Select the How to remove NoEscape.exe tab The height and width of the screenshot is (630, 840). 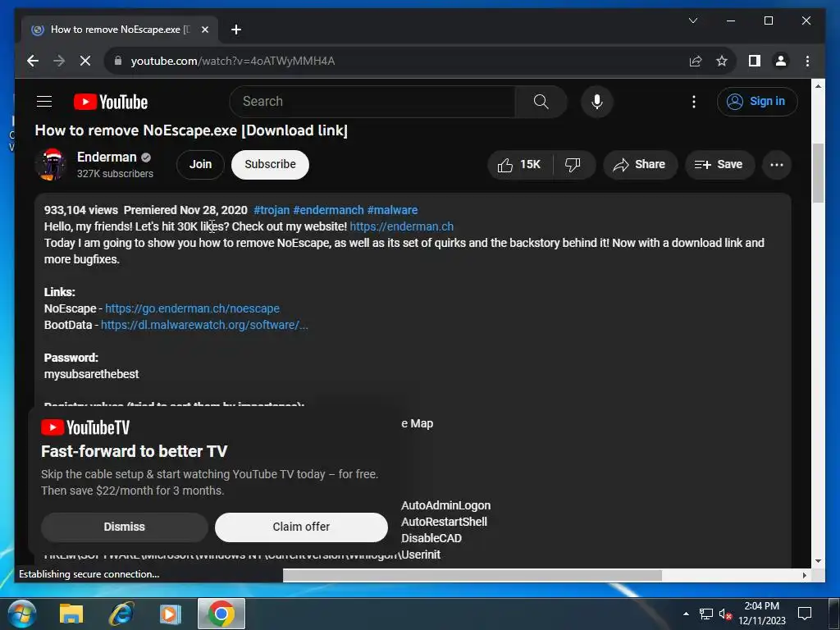coord(120,30)
